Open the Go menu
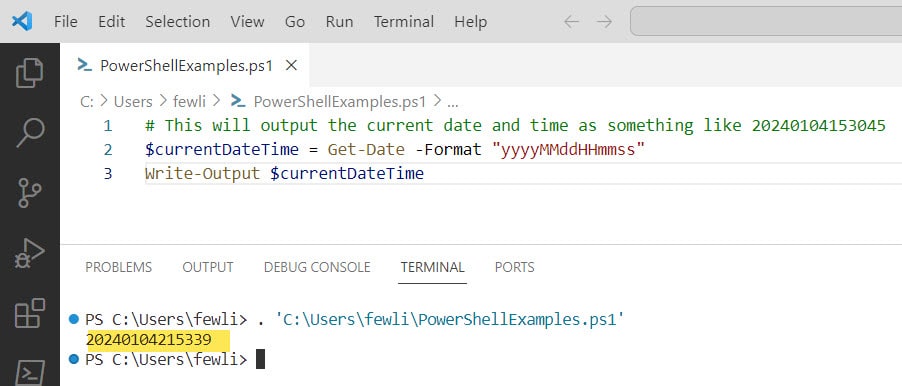Viewport: 902px width, 386px height. click(295, 22)
